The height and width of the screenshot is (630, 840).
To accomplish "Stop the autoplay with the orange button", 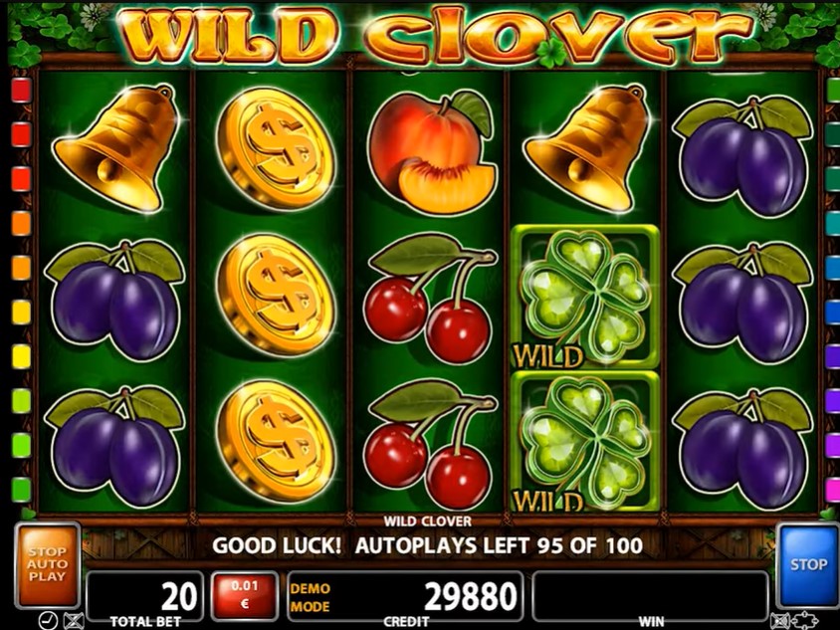I will (48, 564).
